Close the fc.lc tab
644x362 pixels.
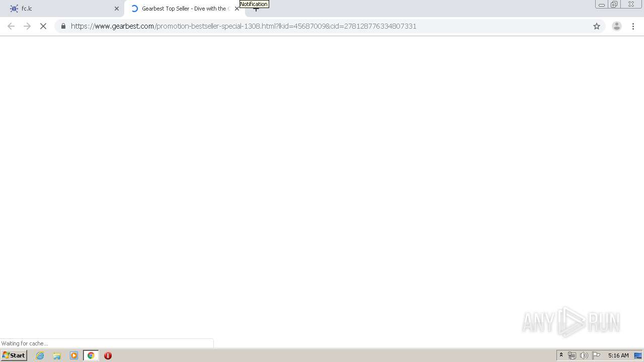[x=117, y=9]
